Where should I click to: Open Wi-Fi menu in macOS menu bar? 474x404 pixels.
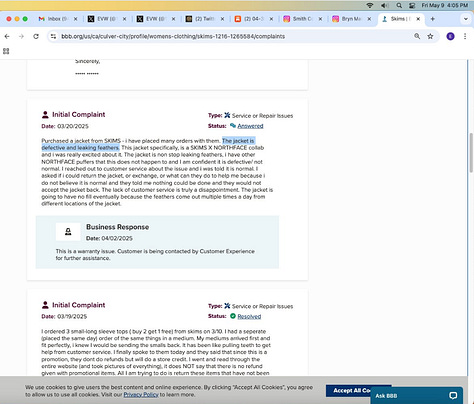[x=370, y=5]
